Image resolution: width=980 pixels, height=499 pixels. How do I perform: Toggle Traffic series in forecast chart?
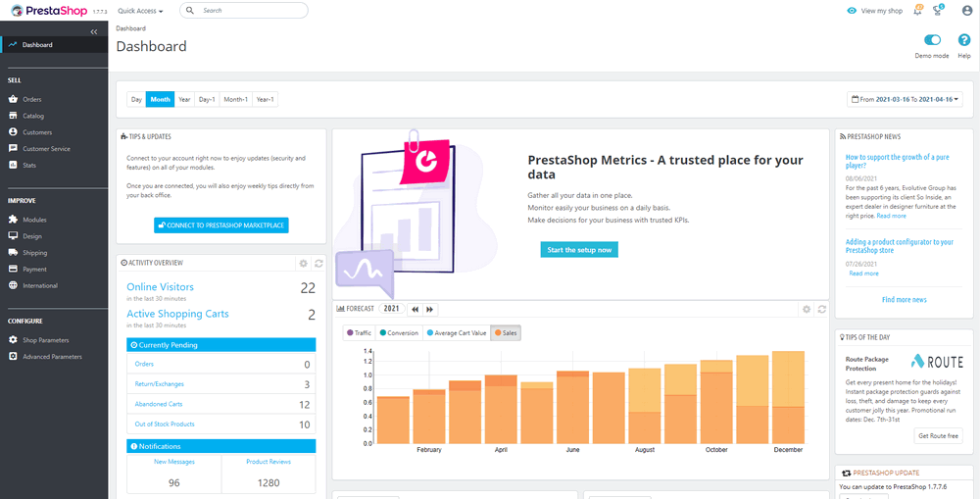click(x=359, y=333)
